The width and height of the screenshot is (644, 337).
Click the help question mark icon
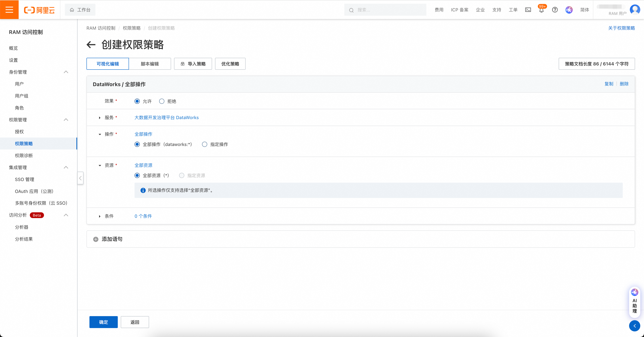(555, 10)
